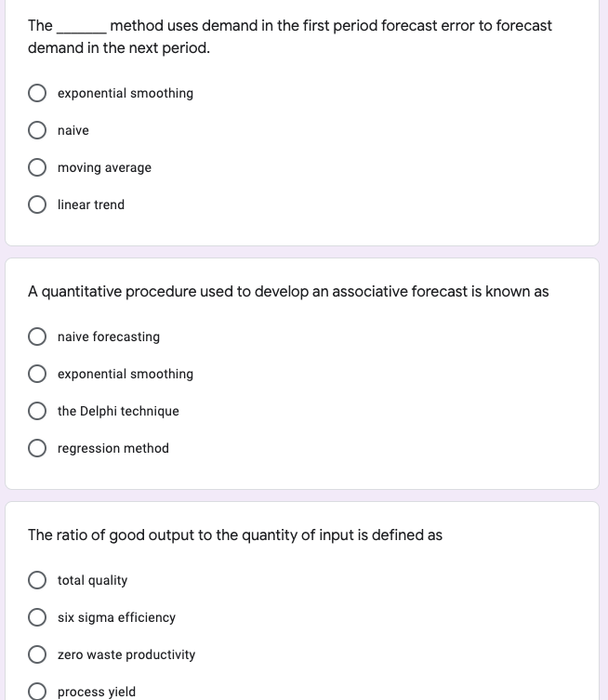Pick the 'linear trend' answer

click(37, 205)
